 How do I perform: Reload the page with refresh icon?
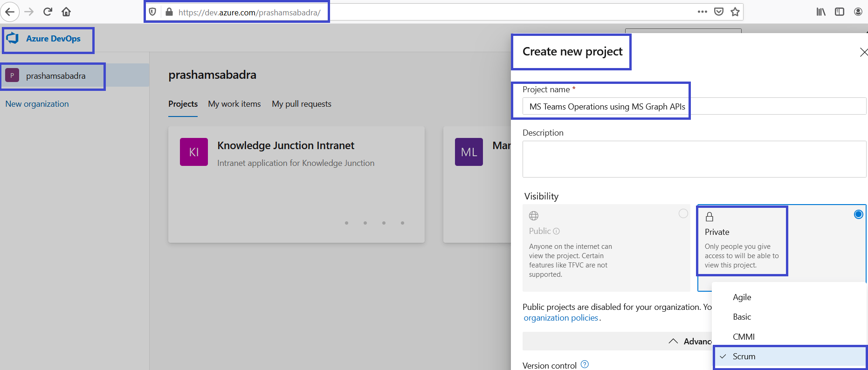coord(48,12)
